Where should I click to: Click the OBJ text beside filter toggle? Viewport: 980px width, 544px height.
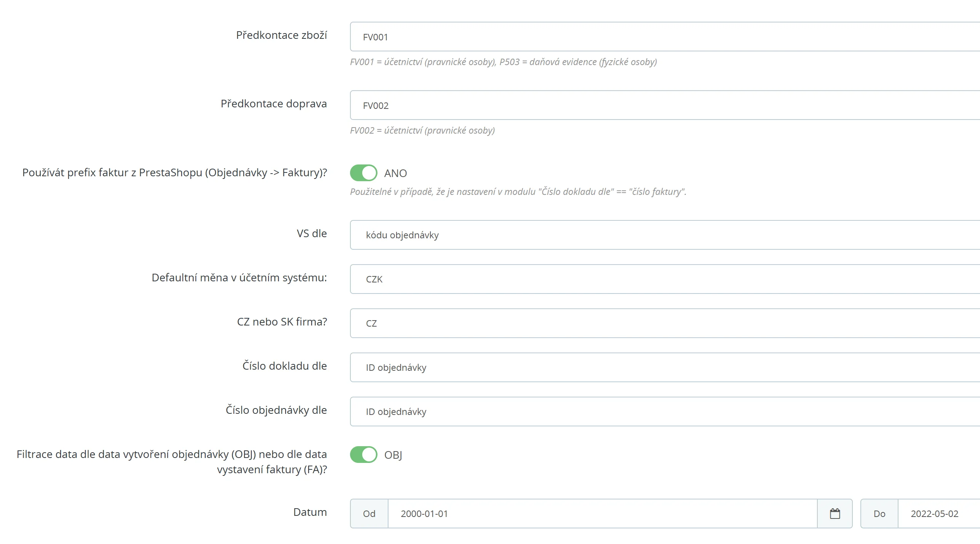tap(393, 455)
